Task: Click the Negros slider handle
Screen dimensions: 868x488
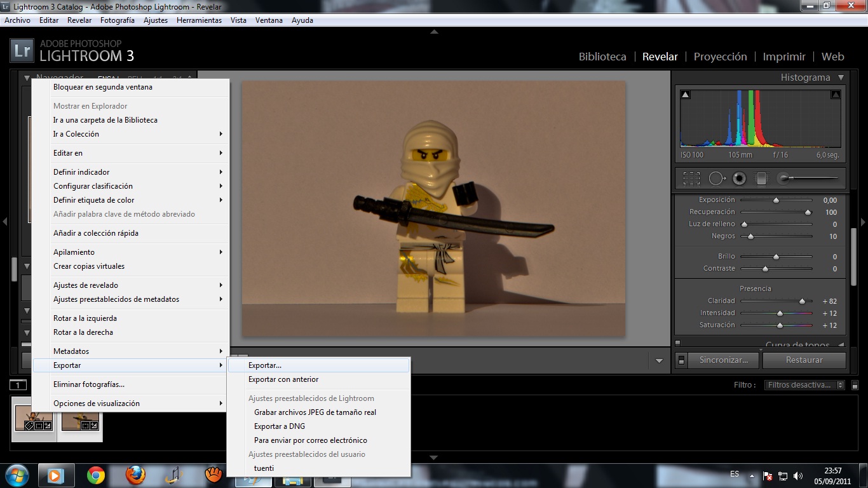Action: [x=750, y=236]
